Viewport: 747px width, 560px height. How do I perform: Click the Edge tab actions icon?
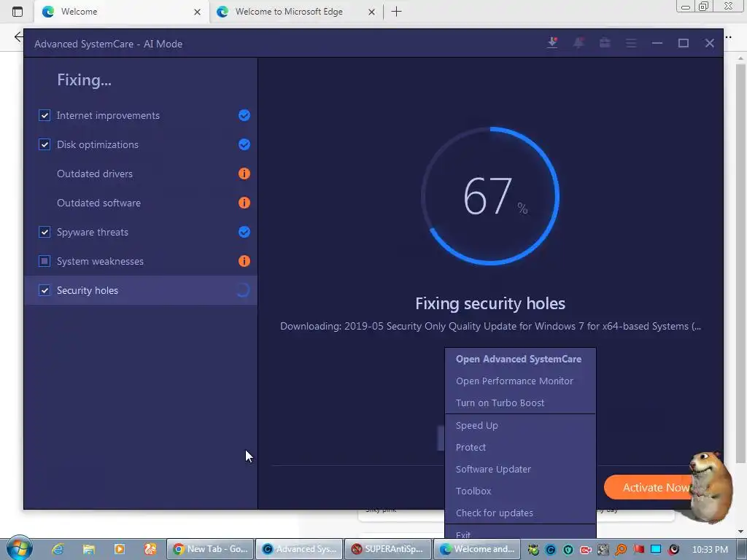[x=18, y=12]
